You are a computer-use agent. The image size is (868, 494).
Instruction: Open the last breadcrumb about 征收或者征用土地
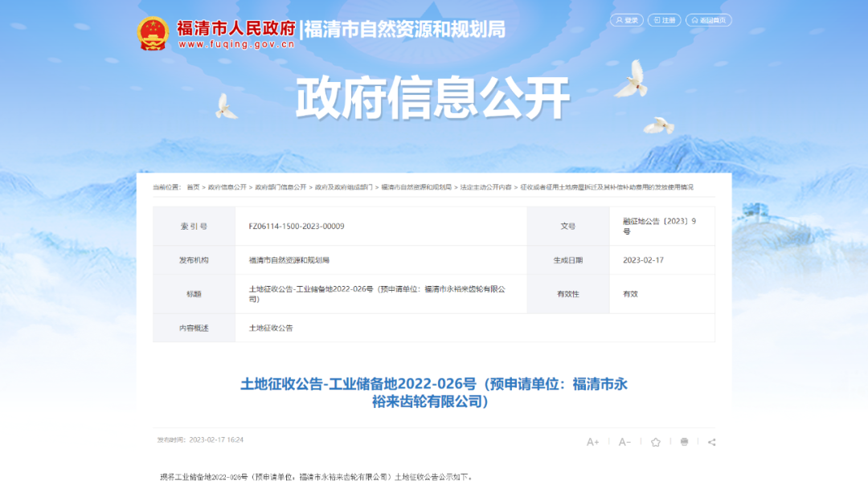(606, 187)
